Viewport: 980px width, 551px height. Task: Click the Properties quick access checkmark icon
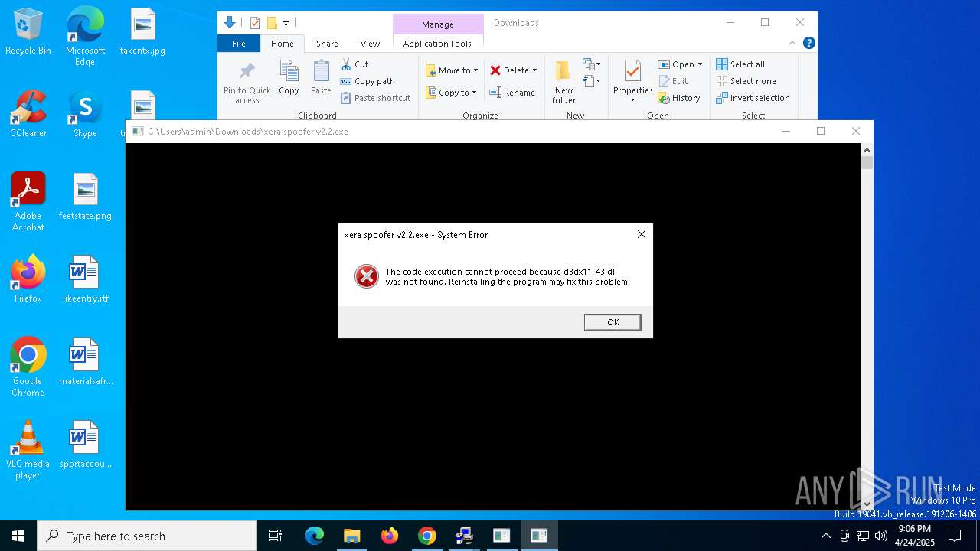click(255, 23)
